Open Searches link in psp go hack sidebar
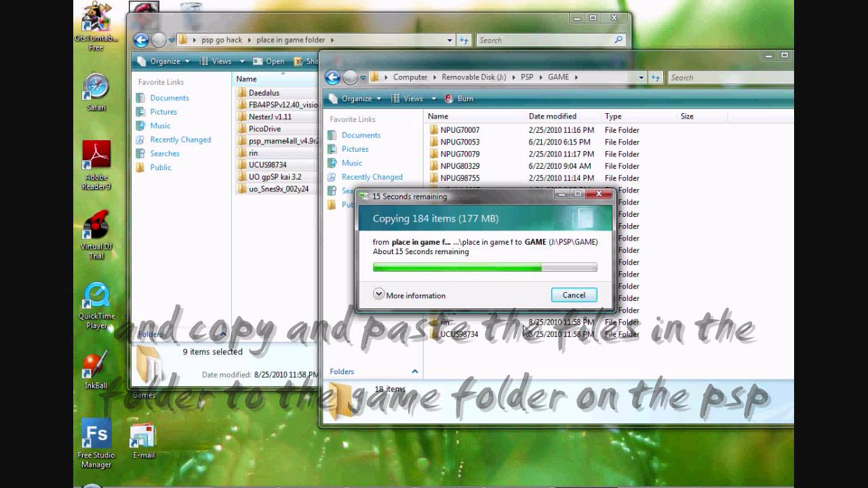Screen dimensions: 868x488 click(x=165, y=153)
